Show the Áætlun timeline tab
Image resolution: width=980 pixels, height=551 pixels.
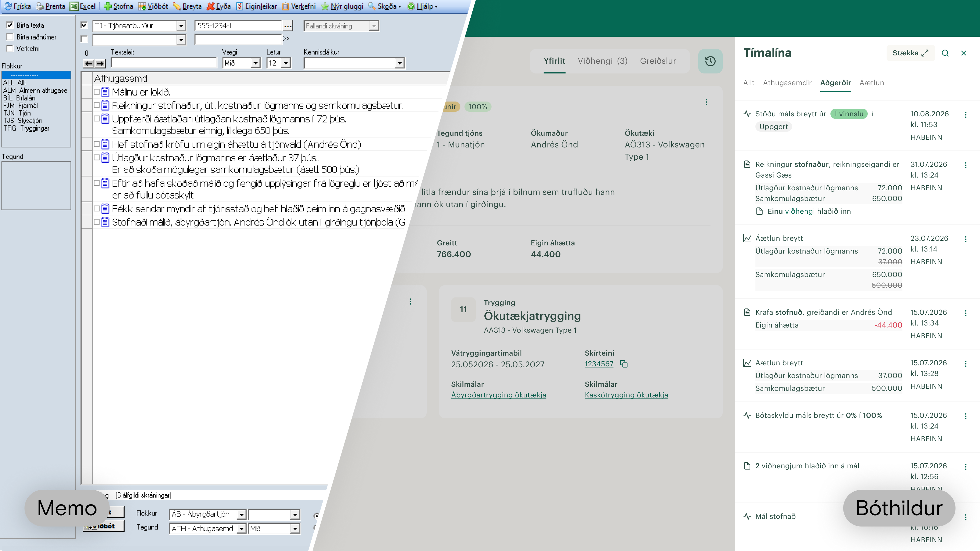[872, 82]
